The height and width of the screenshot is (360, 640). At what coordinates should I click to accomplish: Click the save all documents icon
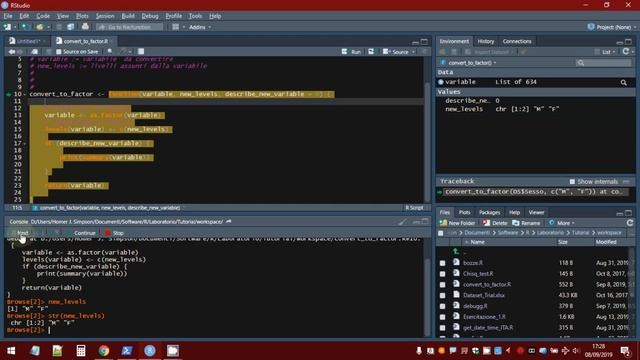(x=71, y=27)
